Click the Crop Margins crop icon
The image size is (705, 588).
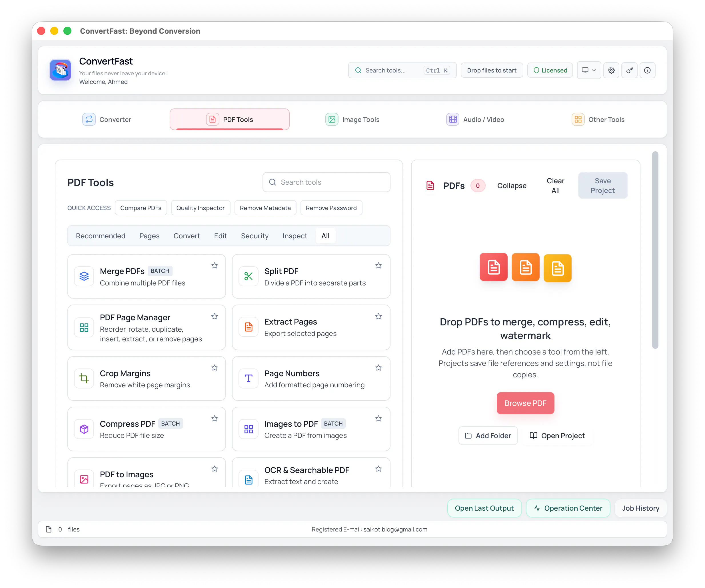pos(84,379)
